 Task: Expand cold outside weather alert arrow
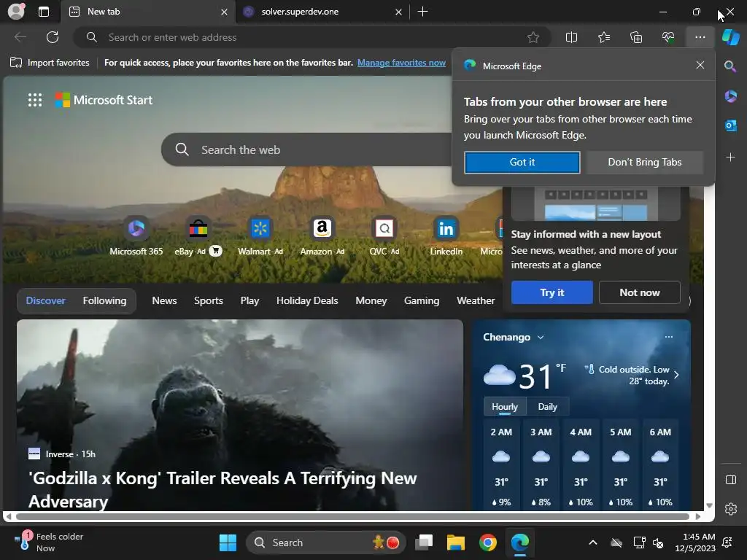pyautogui.click(x=676, y=375)
